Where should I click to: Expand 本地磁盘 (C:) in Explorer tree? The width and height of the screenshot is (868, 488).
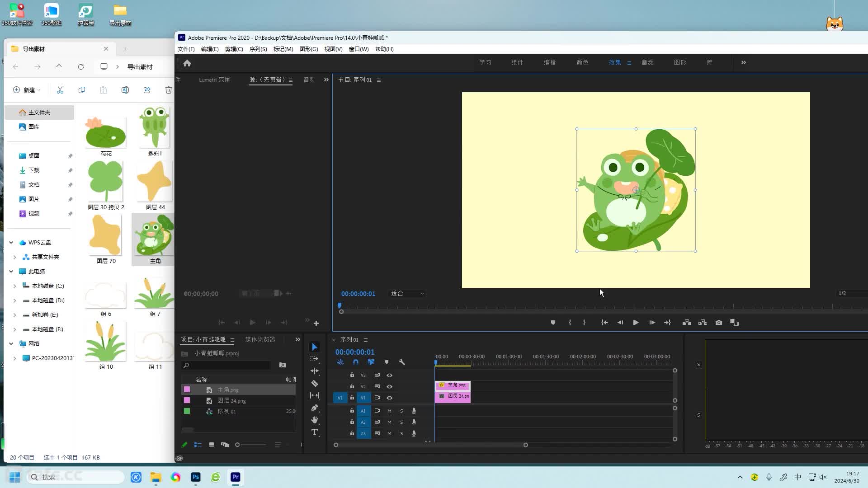[x=14, y=286]
